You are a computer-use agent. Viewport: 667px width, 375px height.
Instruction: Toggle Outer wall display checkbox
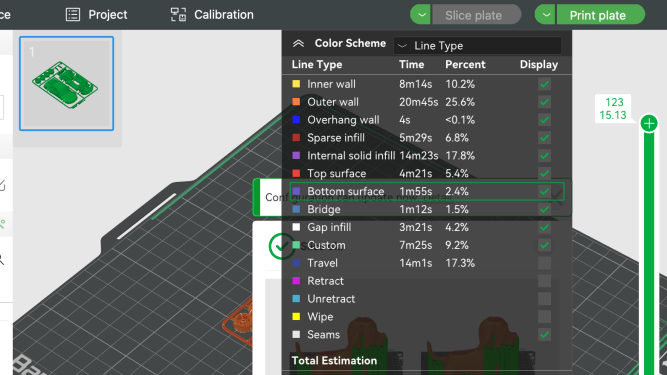pos(544,102)
